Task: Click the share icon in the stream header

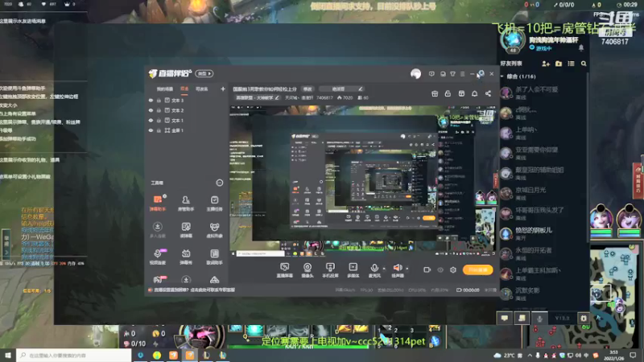Action: point(488,93)
